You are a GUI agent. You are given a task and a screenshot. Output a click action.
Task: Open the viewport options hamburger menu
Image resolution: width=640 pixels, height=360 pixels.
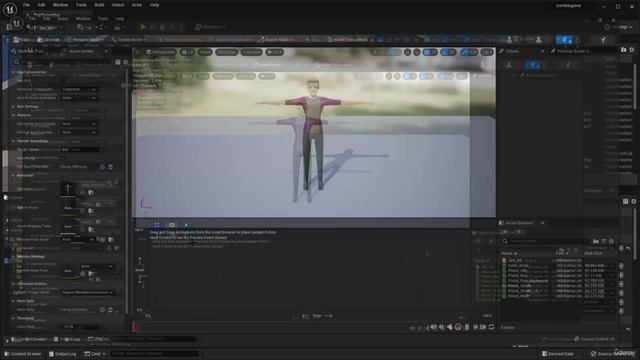[x=138, y=52]
